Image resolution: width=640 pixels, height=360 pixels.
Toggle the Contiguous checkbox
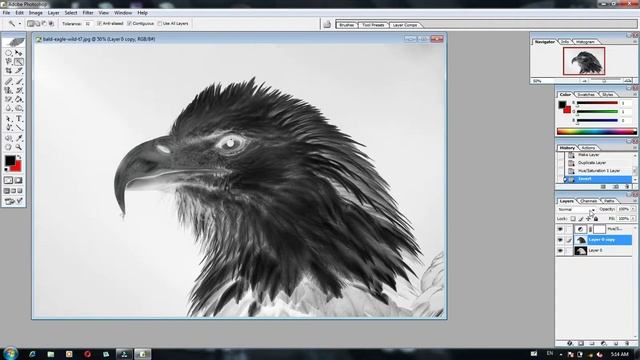point(129,24)
